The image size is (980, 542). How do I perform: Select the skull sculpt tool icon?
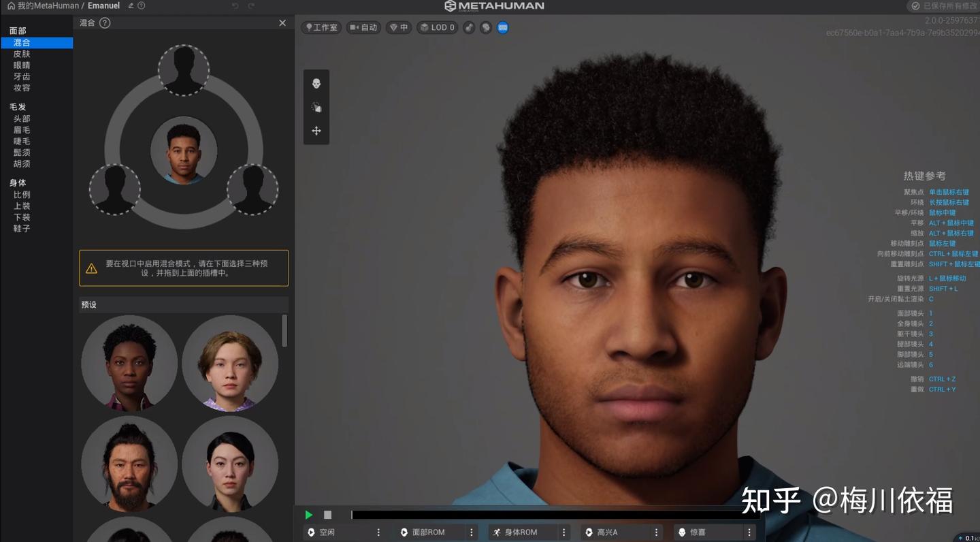pos(316,84)
